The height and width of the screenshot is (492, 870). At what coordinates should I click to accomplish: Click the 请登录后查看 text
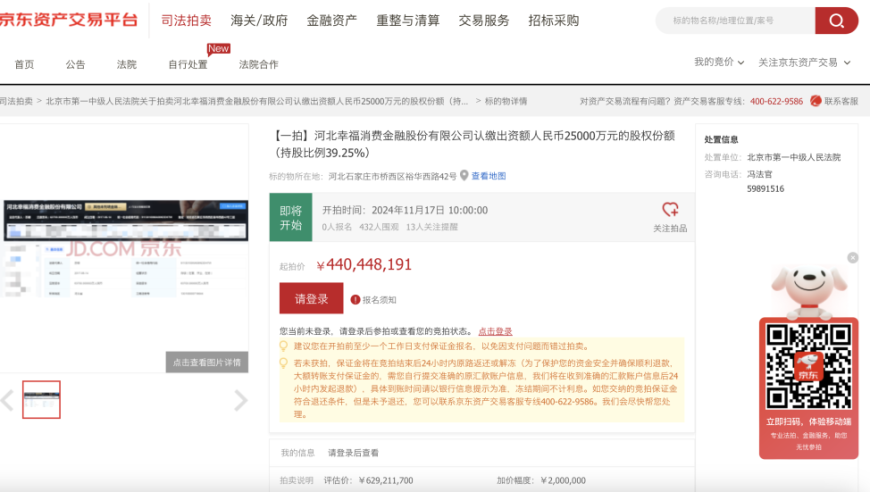click(x=353, y=453)
